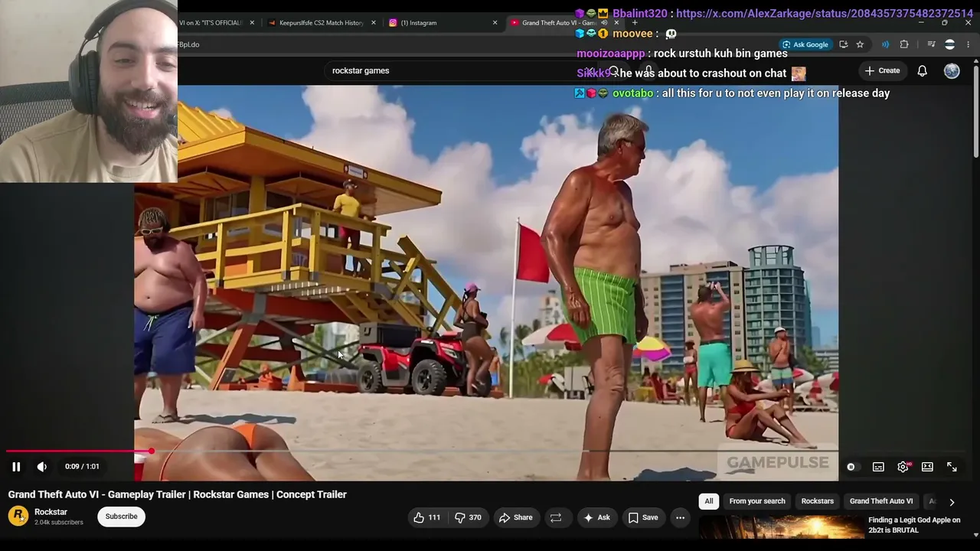This screenshot has height=551, width=980.
Task: Open the media controls icon in toolbar
Action: [931, 44]
